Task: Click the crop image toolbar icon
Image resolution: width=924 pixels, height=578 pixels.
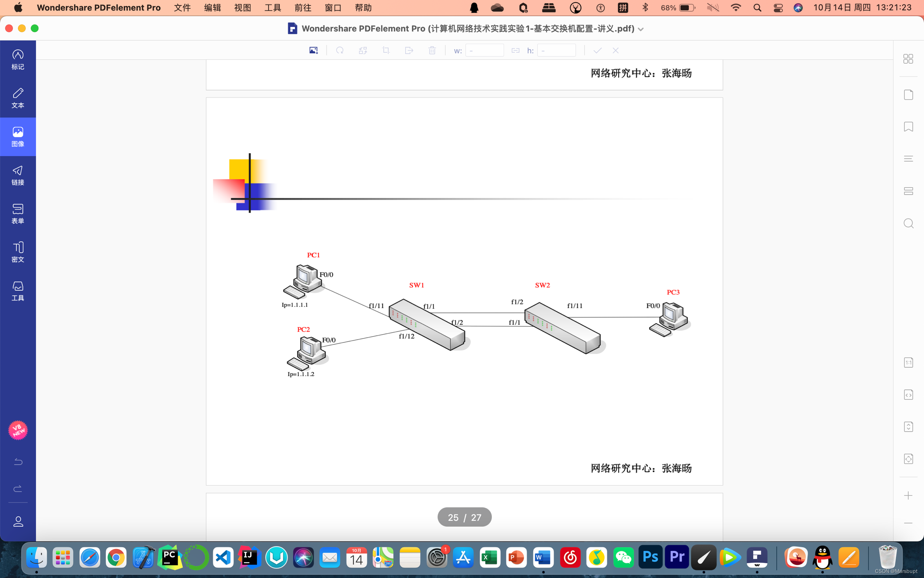Action: pyautogui.click(x=386, y=50)
